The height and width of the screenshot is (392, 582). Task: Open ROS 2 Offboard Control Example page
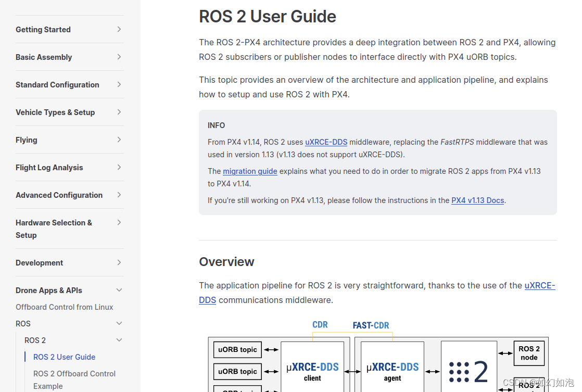tap(74, 380)
